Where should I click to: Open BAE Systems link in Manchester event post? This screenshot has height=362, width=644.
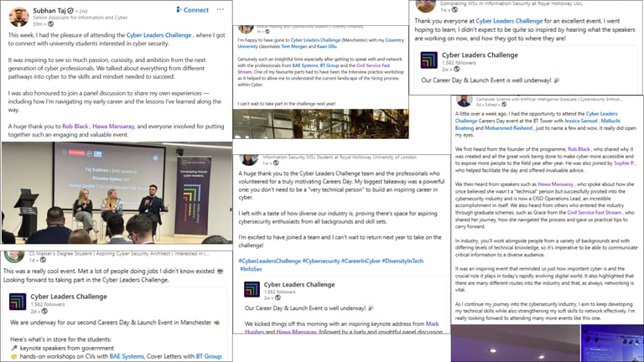point(127,356)
